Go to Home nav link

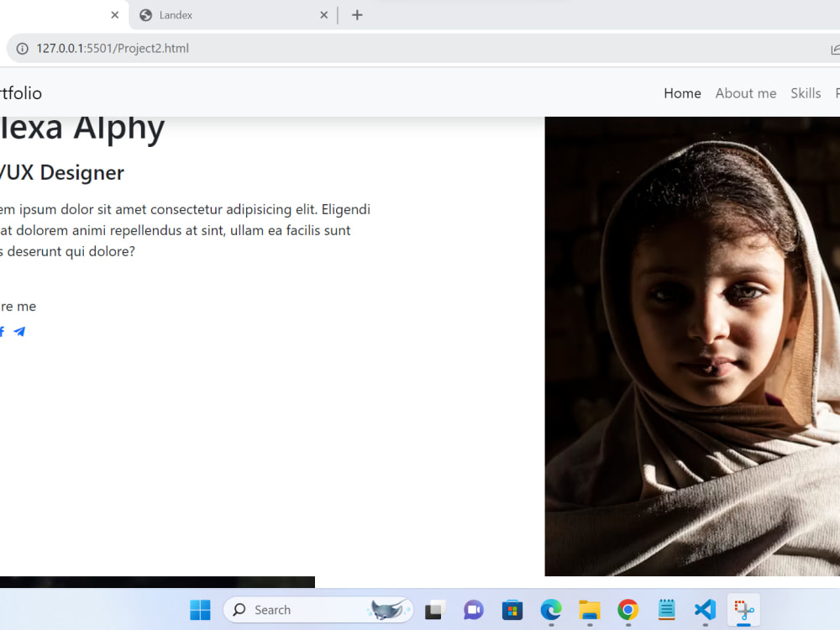point(682,93)
